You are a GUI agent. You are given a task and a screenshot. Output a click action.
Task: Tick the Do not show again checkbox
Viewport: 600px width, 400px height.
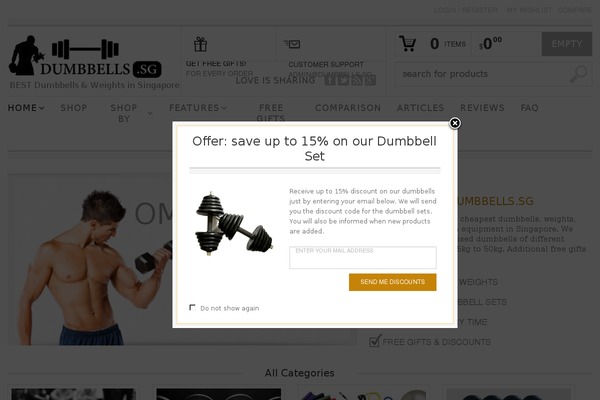click(x=192, y=307)
